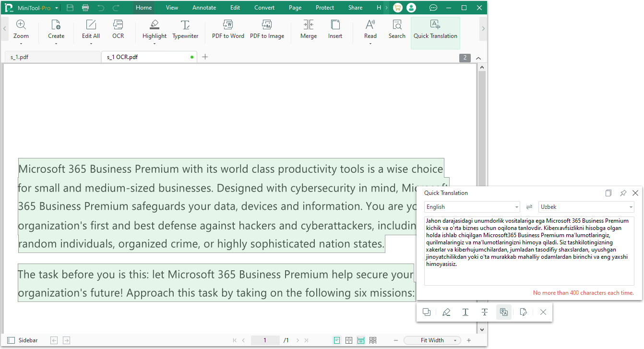
Task: Expand the Create tool dropdown
Action: pos(56,44)
